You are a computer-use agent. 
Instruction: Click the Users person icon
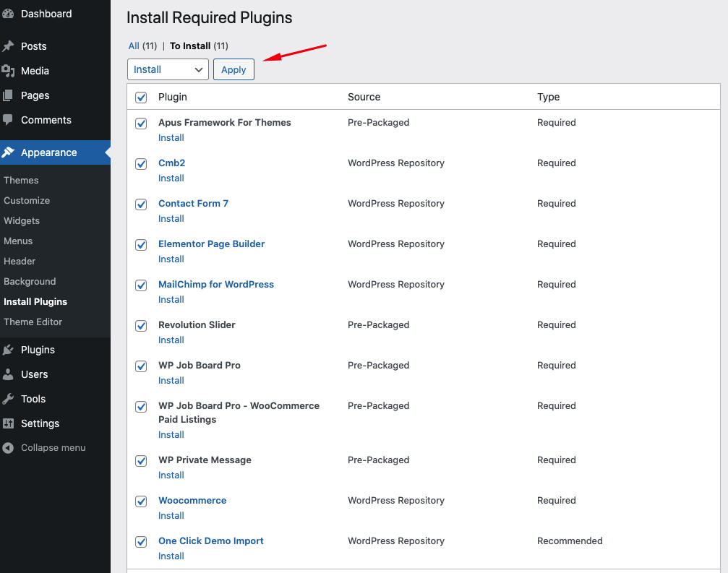pyautogui.click(x=8, y=374)
